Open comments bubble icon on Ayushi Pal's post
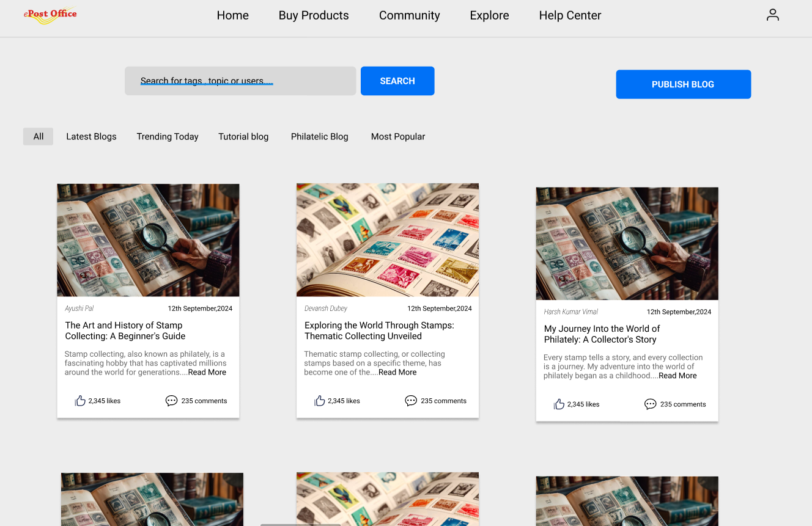 click(171, 401)
